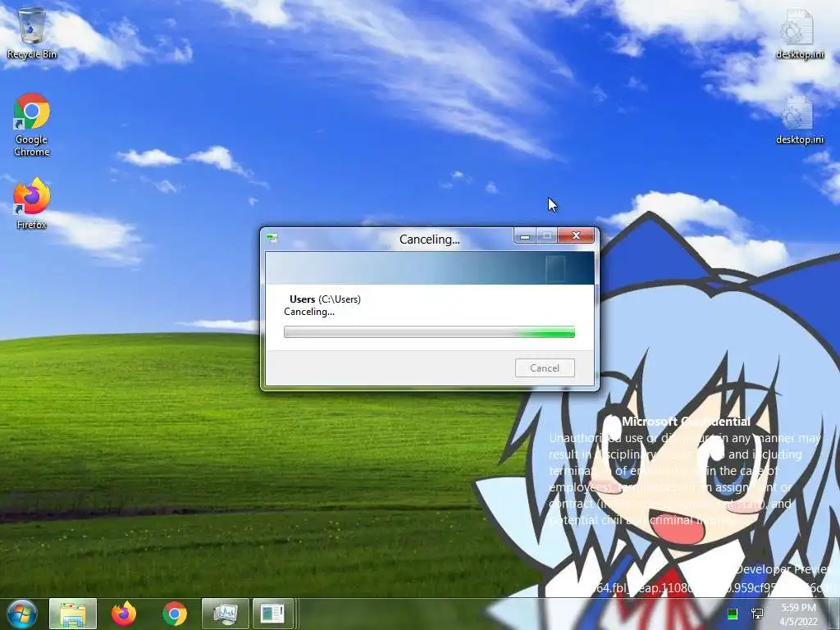Launch Firefox from the taskbar
The image size is (840, 630).
(x=124, y=614)
